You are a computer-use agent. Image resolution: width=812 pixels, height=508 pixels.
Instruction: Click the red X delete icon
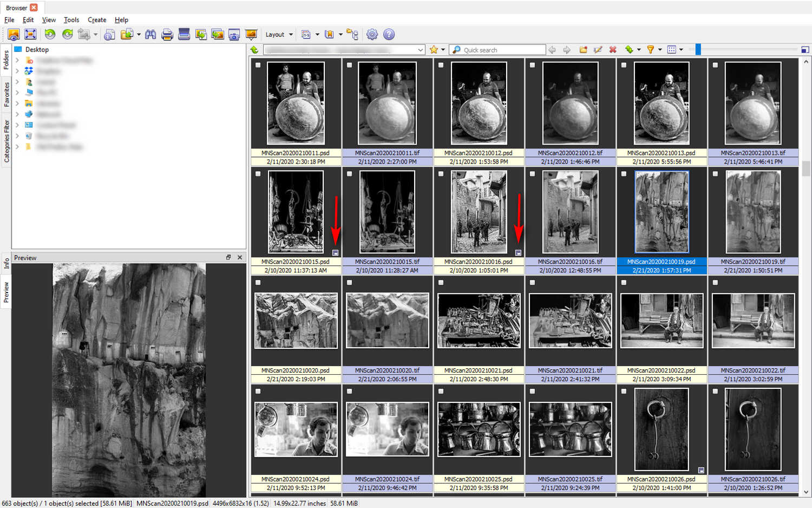point(613,50)
